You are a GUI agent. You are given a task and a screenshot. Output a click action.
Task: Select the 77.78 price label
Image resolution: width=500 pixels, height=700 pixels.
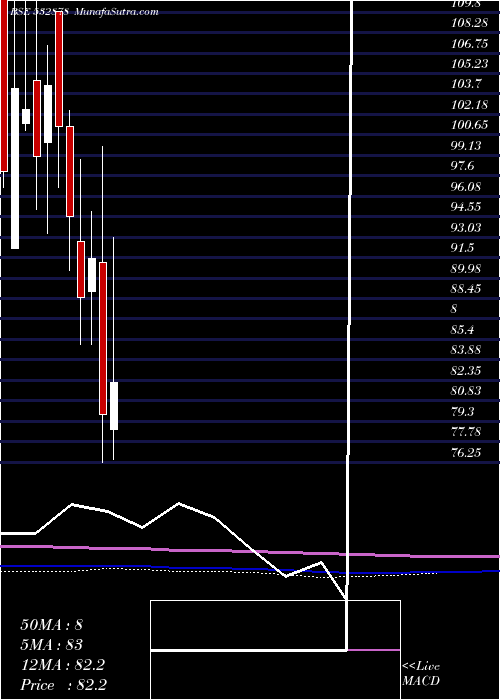pos(466,433)
